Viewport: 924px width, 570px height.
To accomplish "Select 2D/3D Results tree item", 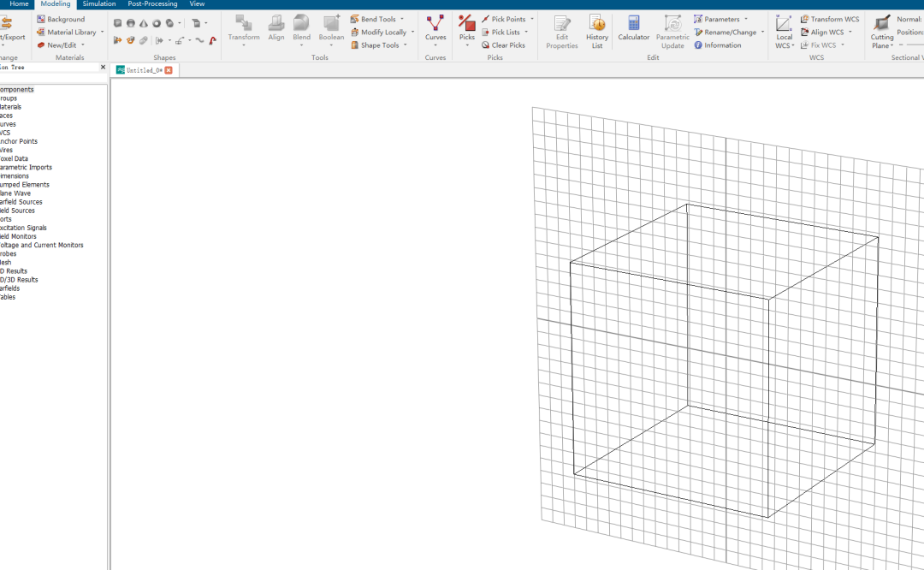I will 19,280.
